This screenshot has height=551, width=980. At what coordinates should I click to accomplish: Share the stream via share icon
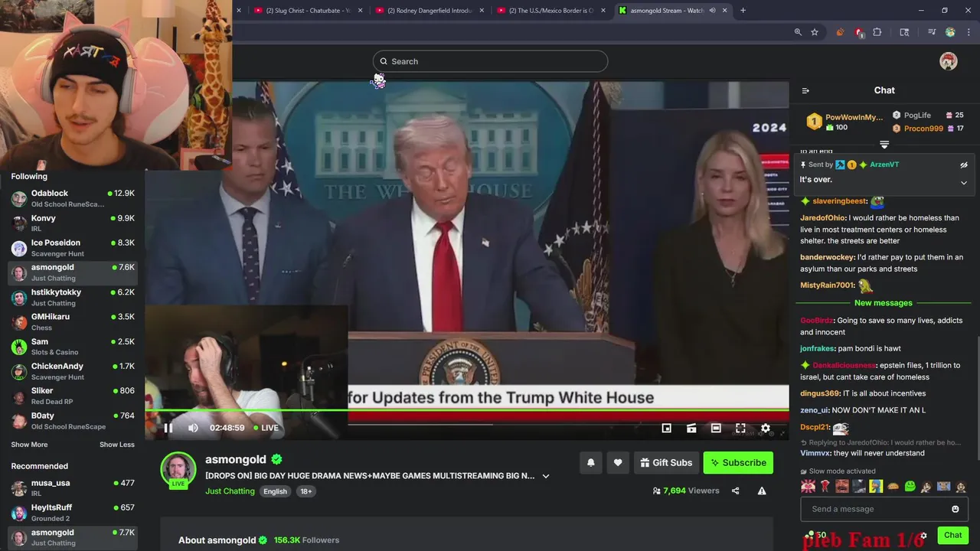click(x=735, y=491)
